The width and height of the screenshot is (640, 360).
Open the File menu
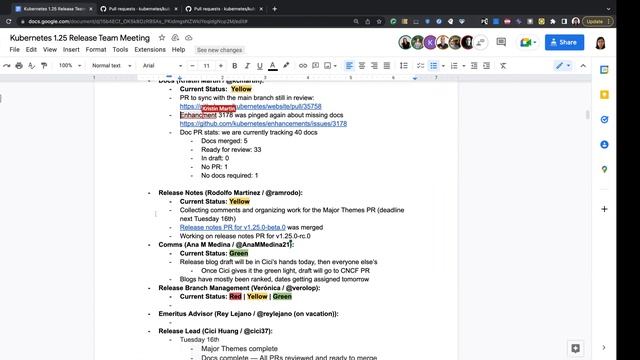(15, 50)
